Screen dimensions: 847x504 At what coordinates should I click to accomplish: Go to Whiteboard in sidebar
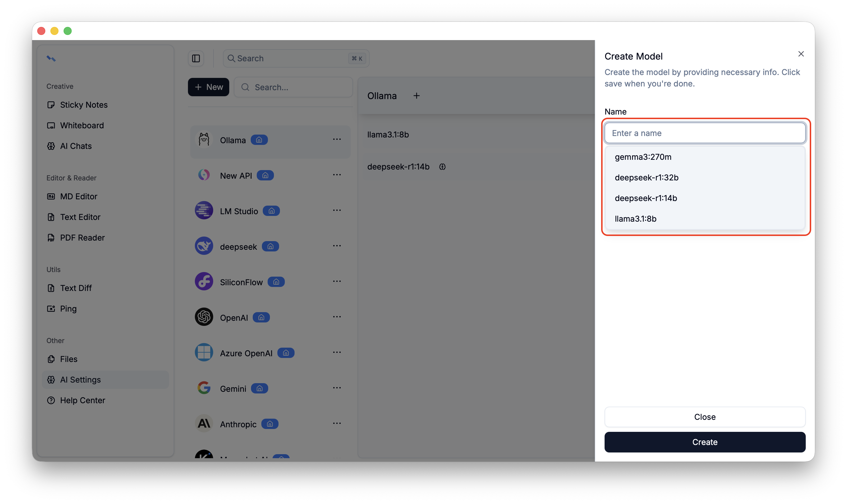(x=82, y=125)
